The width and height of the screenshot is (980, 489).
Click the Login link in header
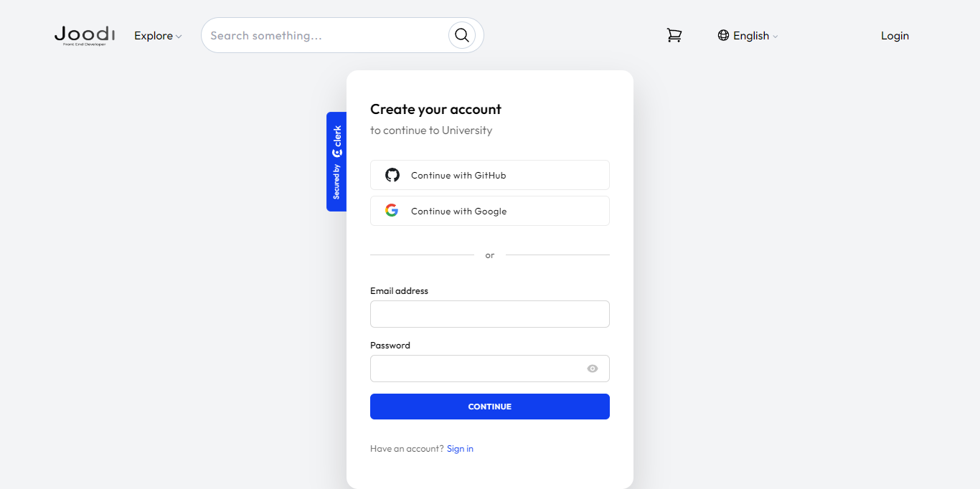[x=895, y=35]
